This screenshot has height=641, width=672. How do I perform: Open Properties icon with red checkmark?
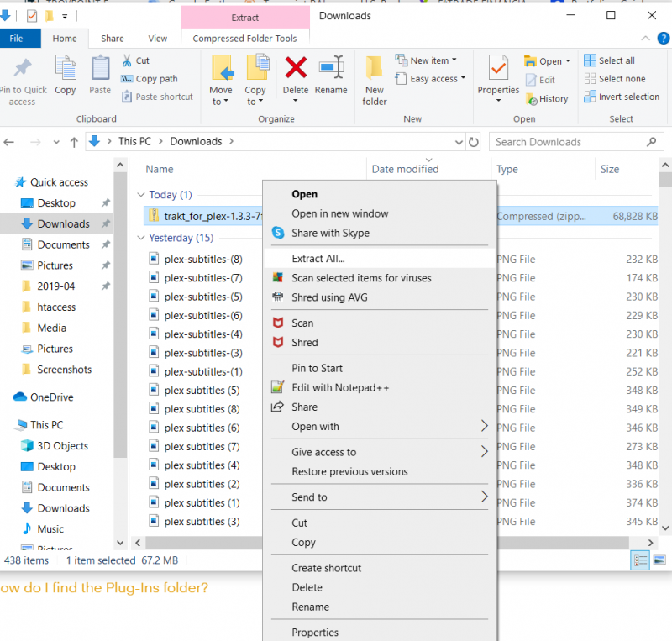coord(498,69)
